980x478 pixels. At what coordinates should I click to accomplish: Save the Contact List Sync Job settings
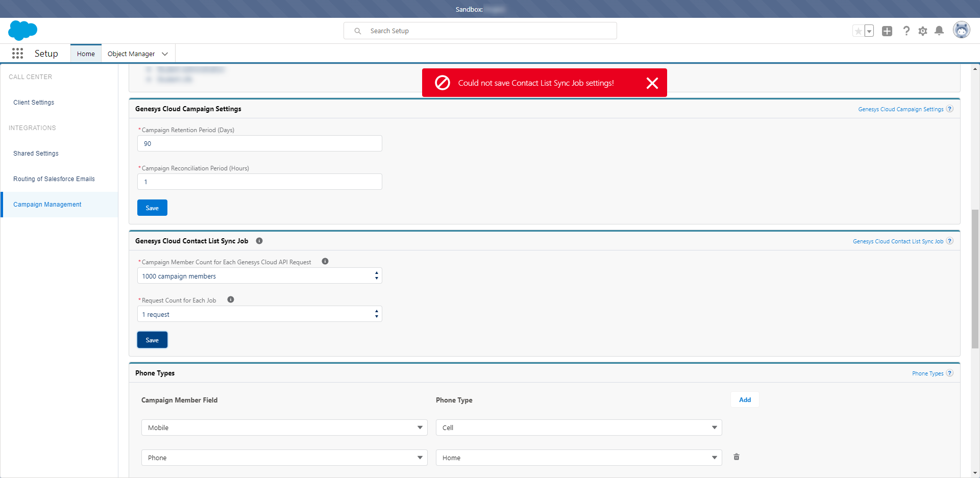152,340
